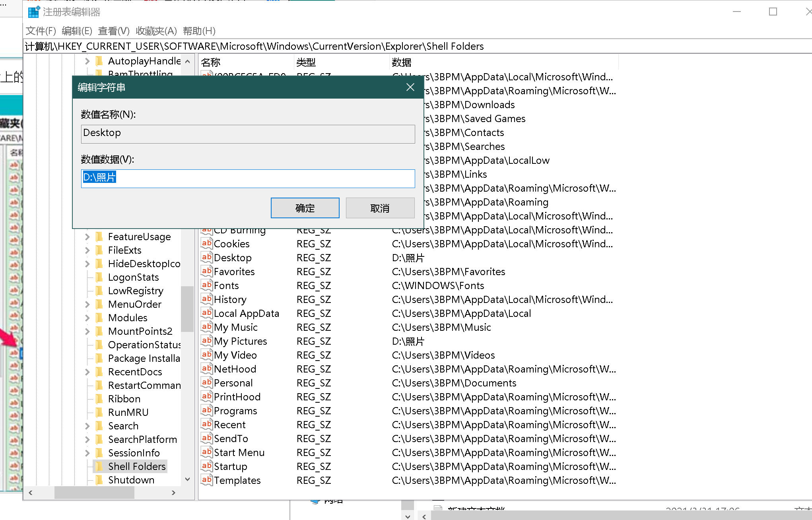The height and width of the screenshot is (520, 812).
Task: Click the ab icon next to Templates
Action: point(206,480)
